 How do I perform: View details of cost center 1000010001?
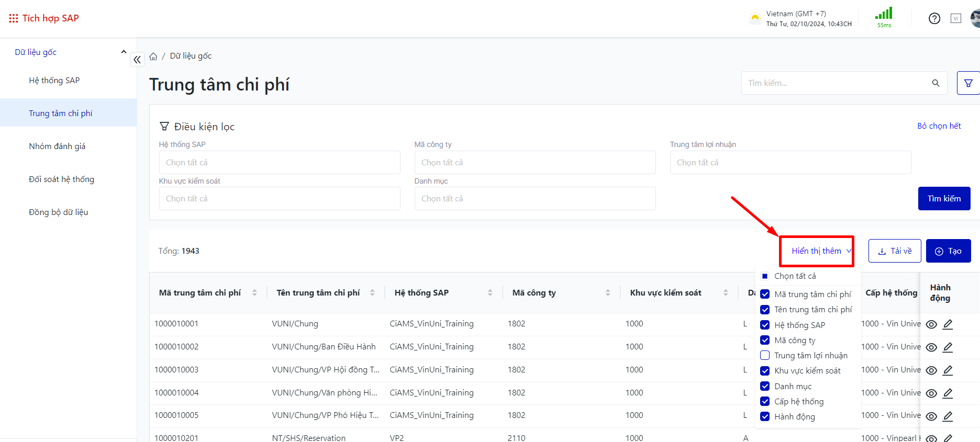pos(931,324)
